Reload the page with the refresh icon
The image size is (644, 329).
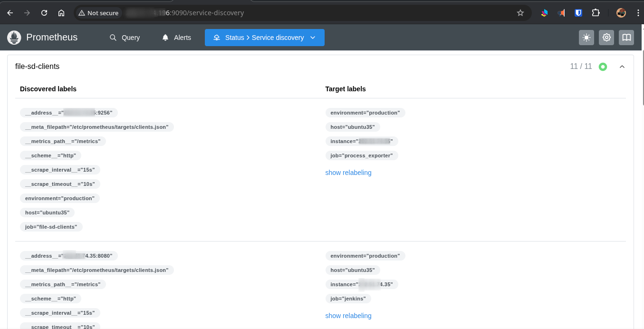44,13
